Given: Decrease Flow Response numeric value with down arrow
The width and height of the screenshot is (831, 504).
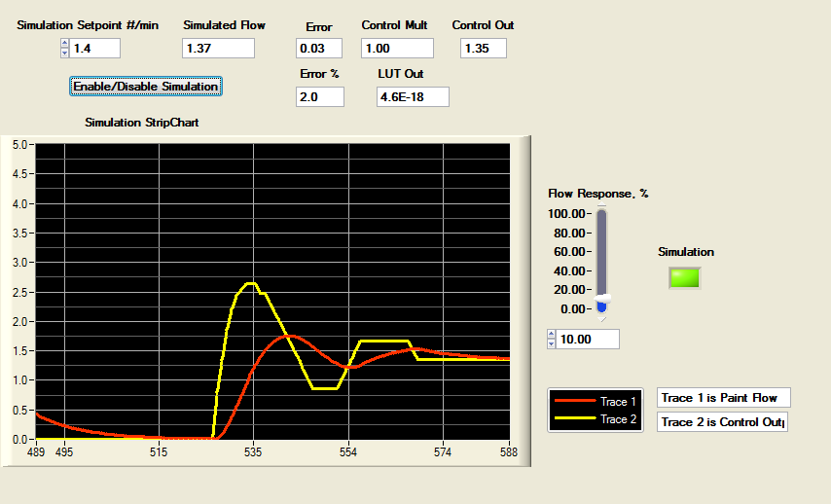Looking at the screenshot, I should coord(551,344).
